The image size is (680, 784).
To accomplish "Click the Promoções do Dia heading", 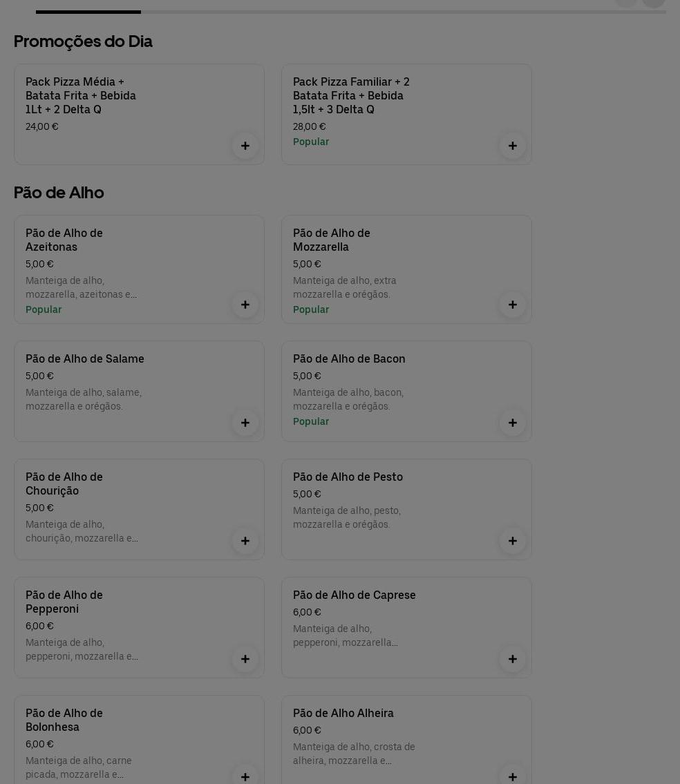I will [83, 41].
